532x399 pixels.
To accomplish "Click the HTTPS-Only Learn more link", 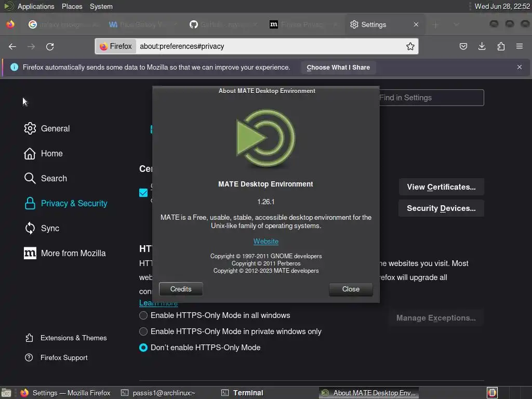I will 158,303.
